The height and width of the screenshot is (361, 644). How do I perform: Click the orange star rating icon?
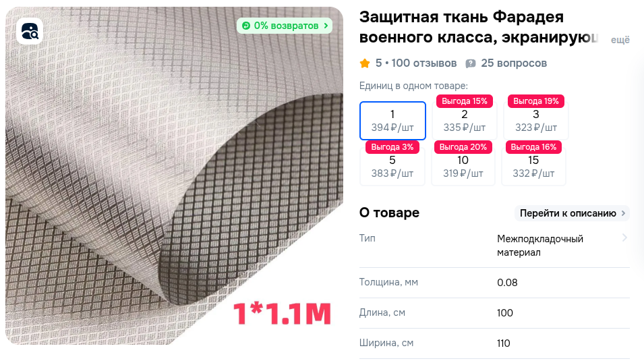(x=365, y=63)
